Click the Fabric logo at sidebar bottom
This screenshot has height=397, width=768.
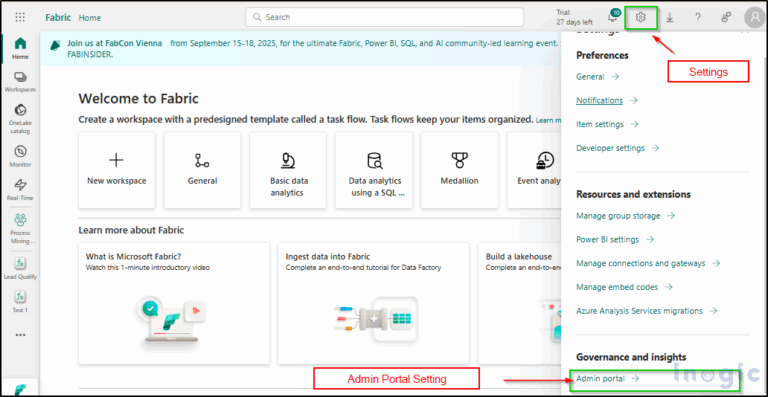(x=20, y=390)
